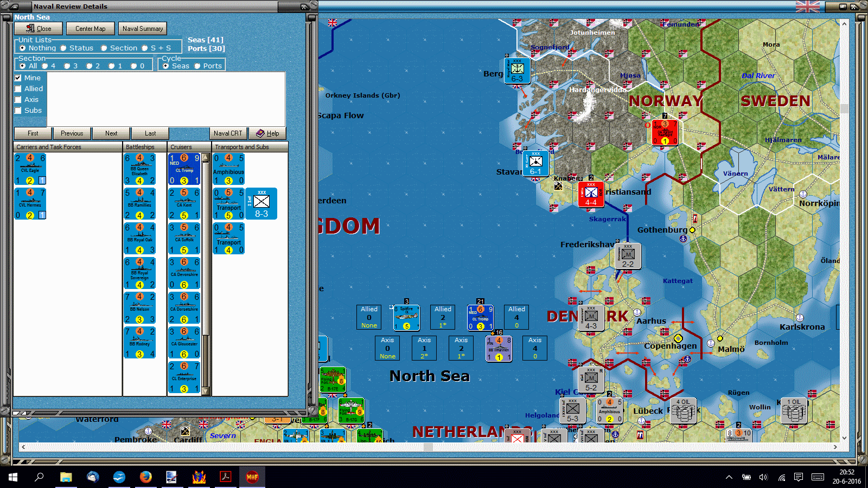Select the CA Gloucester cruiser counter
868x488 pixels.
(184, 343)
